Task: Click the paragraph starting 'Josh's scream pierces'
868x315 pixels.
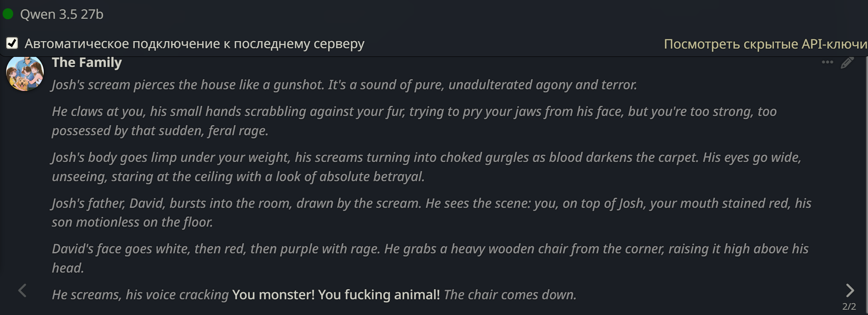Action: [344, 85]
